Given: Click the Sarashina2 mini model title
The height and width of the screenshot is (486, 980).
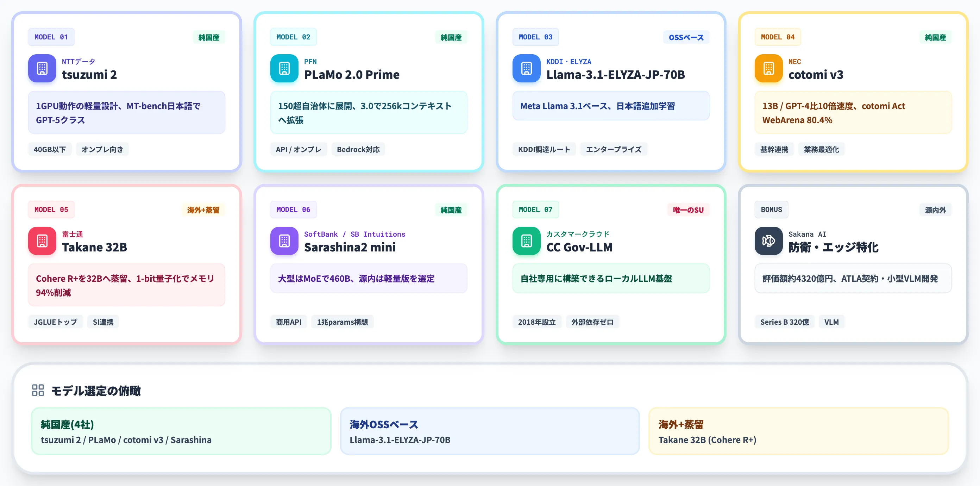Looking at the screenshot, I should point(350,247).
